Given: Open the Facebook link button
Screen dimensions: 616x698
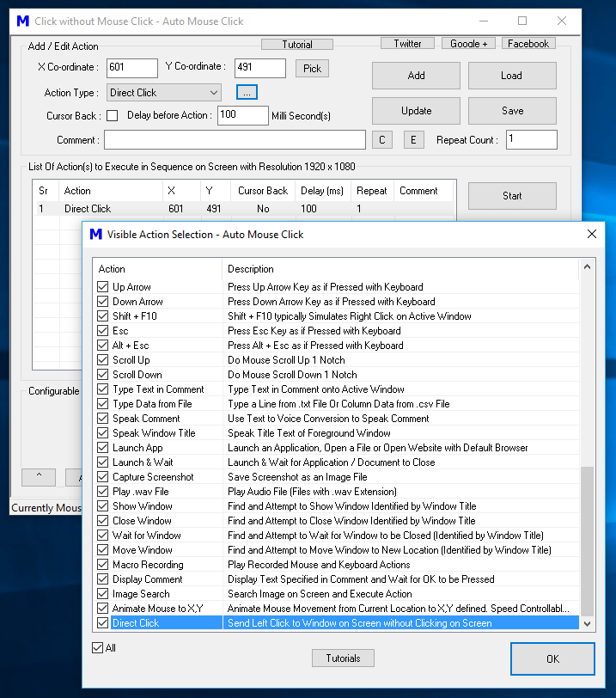Looking at the screenshot, I should (528, 43).
